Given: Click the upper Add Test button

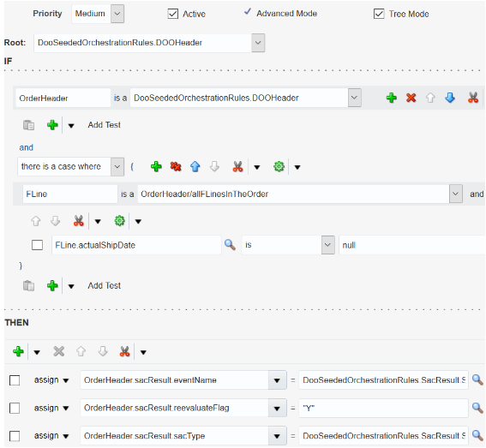Looking at the screenshot, I should [x=105, y=125].
